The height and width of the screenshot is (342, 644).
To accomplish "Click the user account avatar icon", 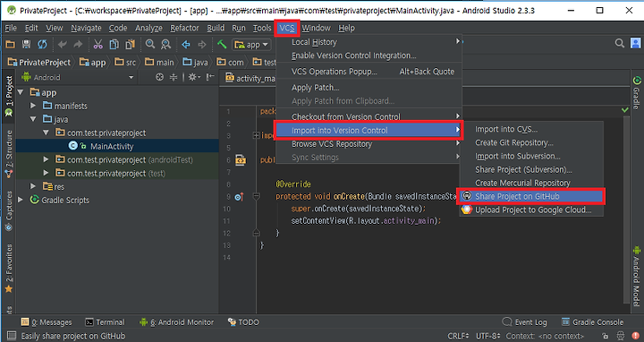I will tap(635, 43).
